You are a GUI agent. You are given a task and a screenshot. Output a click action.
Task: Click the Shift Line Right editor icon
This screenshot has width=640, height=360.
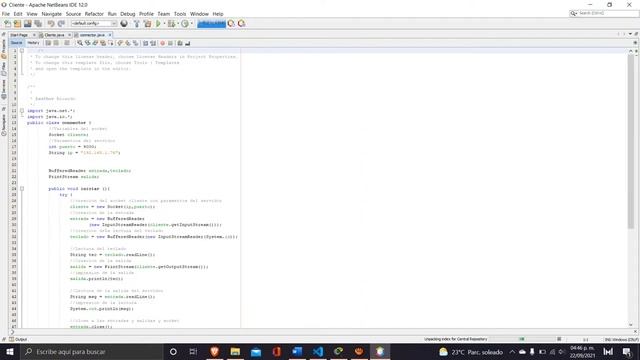[x=153, y=43]
